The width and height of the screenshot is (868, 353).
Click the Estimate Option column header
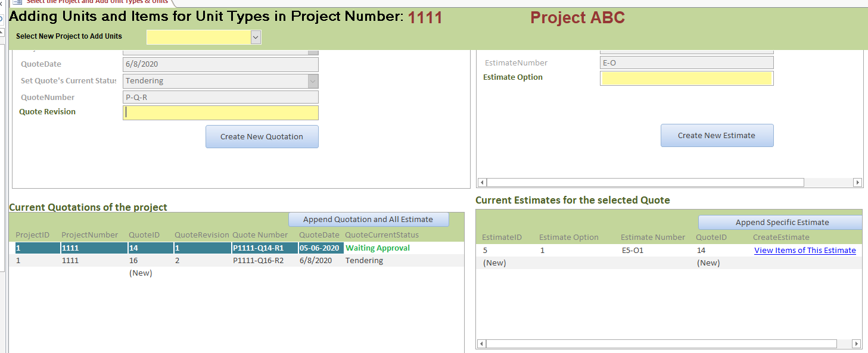[569, 238]
